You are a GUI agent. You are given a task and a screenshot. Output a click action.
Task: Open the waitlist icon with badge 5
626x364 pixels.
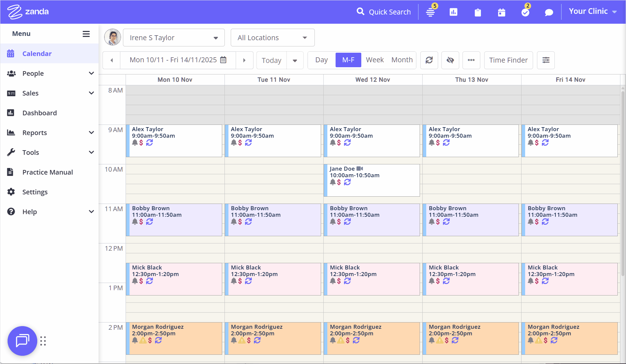[x=430, y=13]
